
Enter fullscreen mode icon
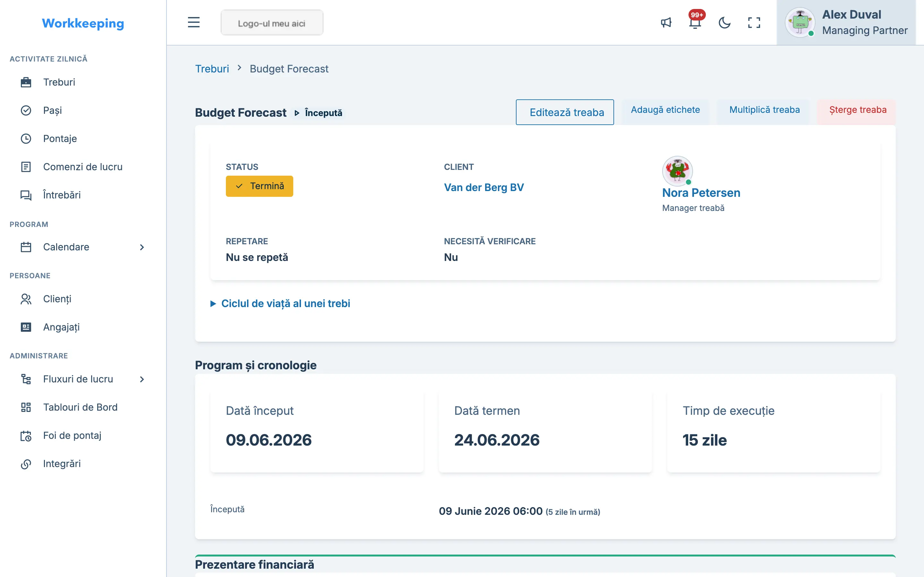754,22
